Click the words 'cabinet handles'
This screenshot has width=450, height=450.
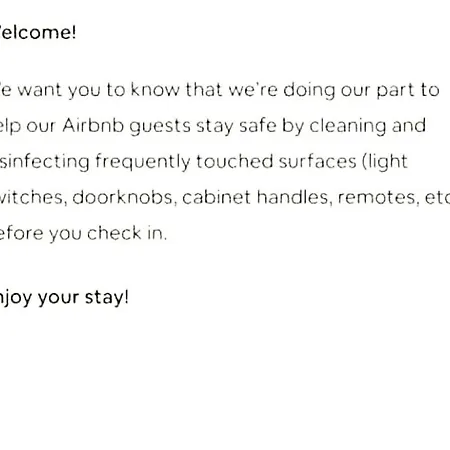click(257, 197)
